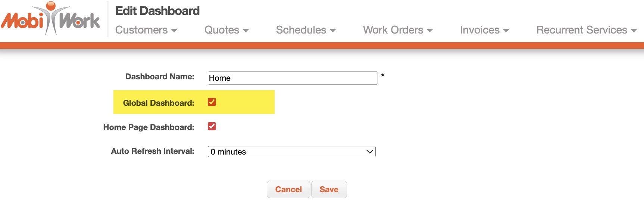644x216 pixels.
Task: Open the Quotes menu
Action: tap(226, 30)
